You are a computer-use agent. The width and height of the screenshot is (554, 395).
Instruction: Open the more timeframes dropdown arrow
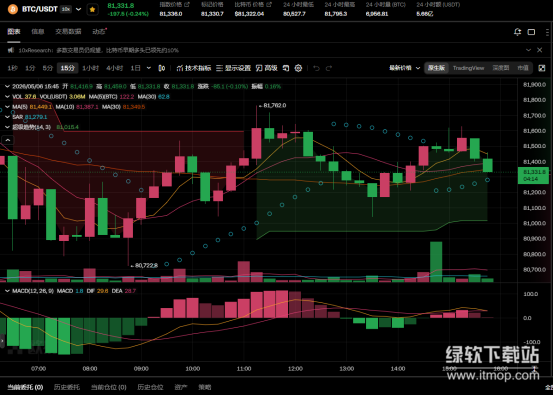pos(149,68)
